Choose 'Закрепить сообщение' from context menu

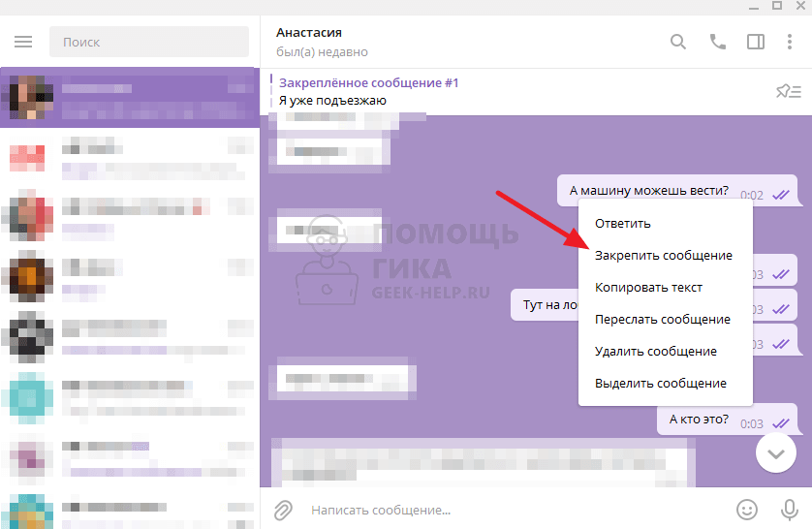663,255
